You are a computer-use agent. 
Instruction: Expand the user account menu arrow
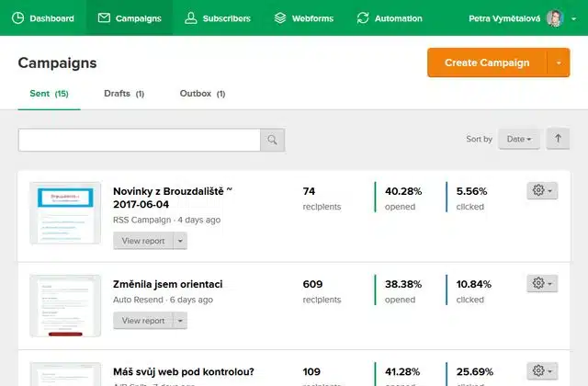pos(573,18)
